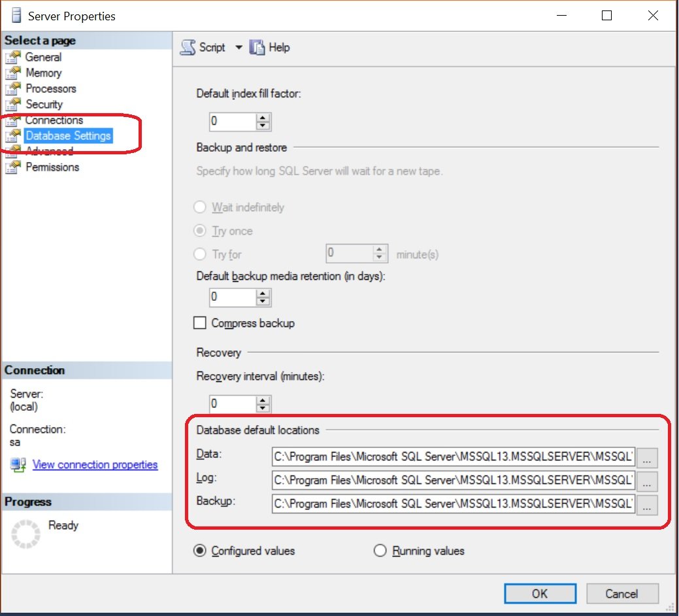
Task: Open the General page
Action: pos(43,58)
